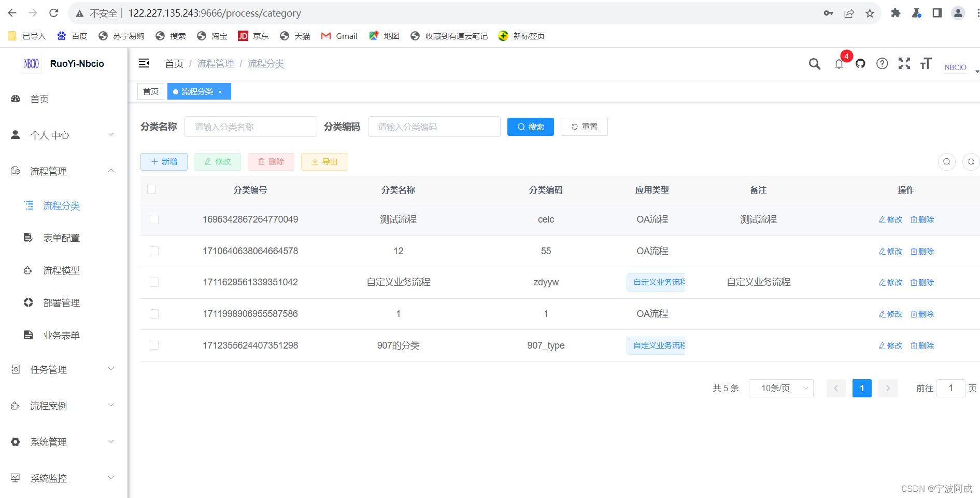
Task: Select page 1 in pagination
Action: coord(862,388)
